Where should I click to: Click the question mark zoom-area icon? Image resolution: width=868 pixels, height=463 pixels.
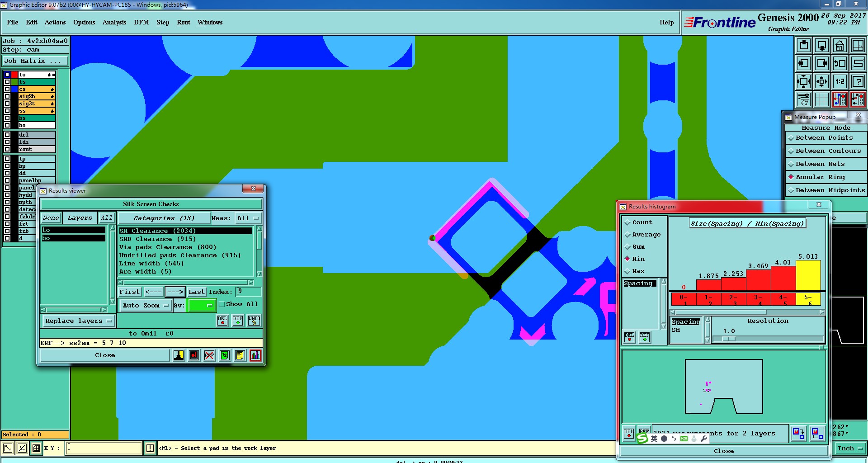[858, 81]
